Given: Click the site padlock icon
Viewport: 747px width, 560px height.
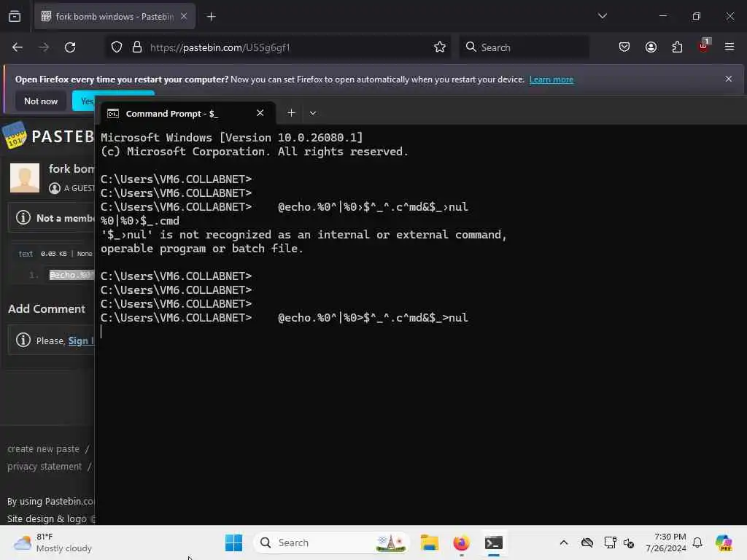Looking at the screenshot, I should coord(137,47).
